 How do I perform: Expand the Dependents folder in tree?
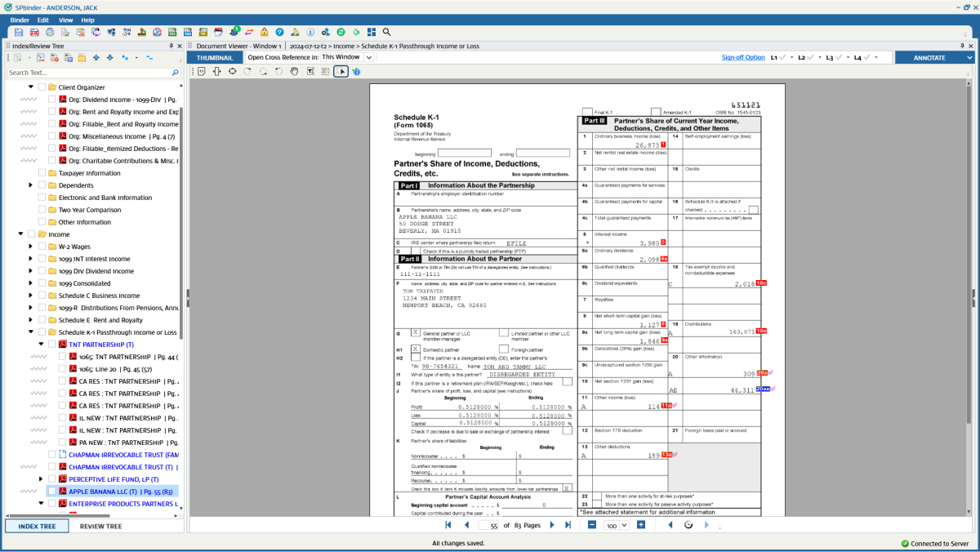(31, 185)
